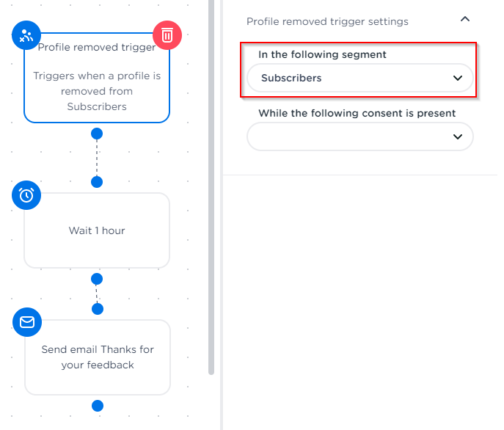Select the Wait 1 hour step

[x=97, y=230]
